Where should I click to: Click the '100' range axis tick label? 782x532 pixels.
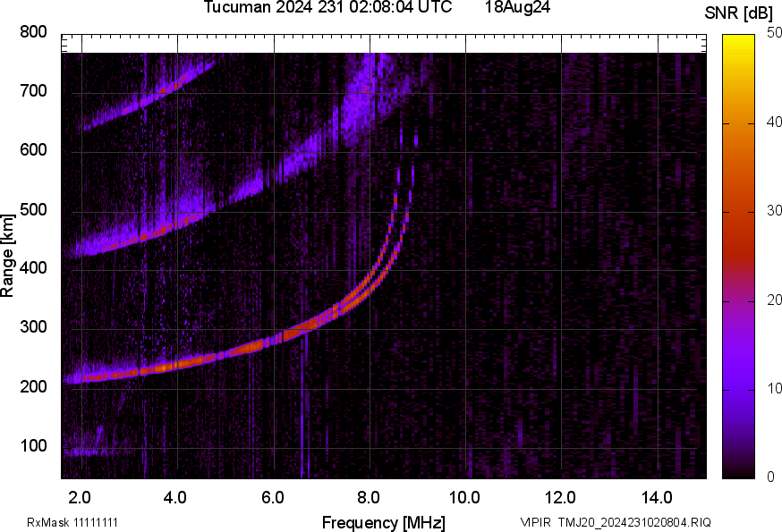tap(33, 445)
